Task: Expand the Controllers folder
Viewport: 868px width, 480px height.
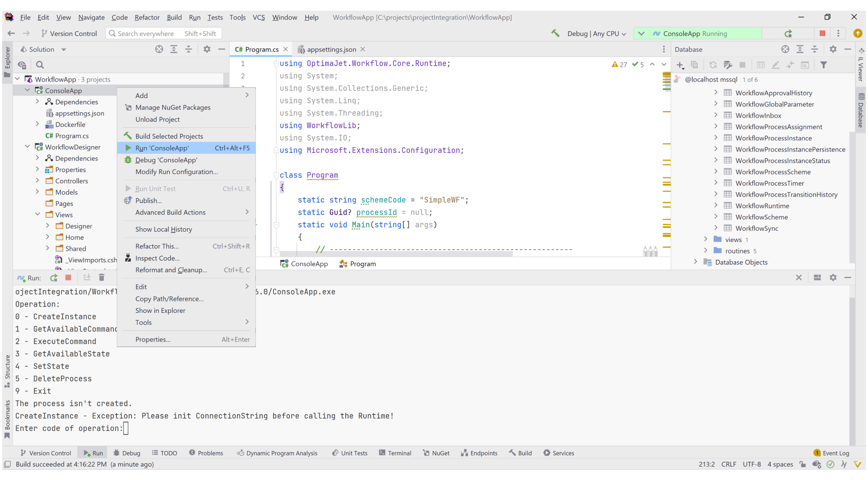Action: pyautogui.click(x=37, y=181)
